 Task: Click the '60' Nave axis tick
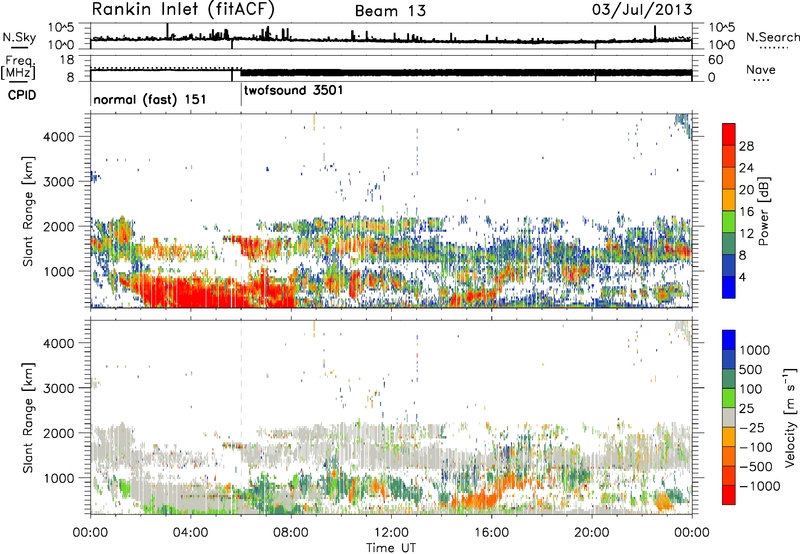pyautogui.click(x=715, y=60)
